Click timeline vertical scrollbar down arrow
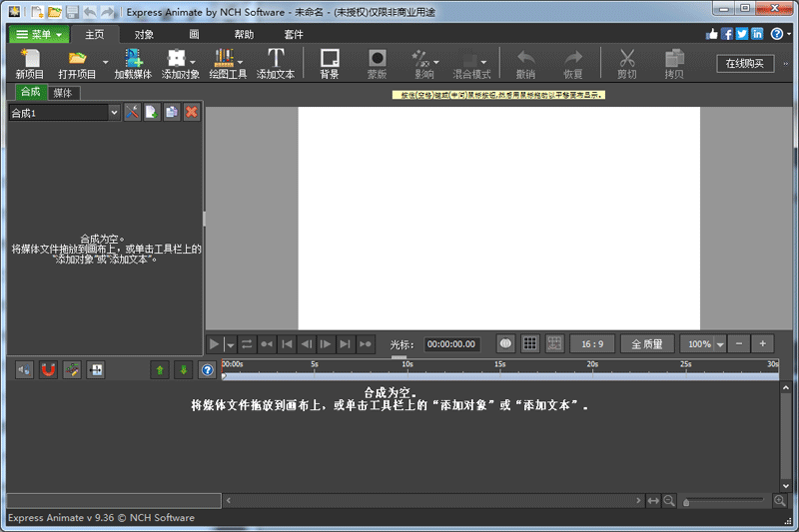 (786, 486)
